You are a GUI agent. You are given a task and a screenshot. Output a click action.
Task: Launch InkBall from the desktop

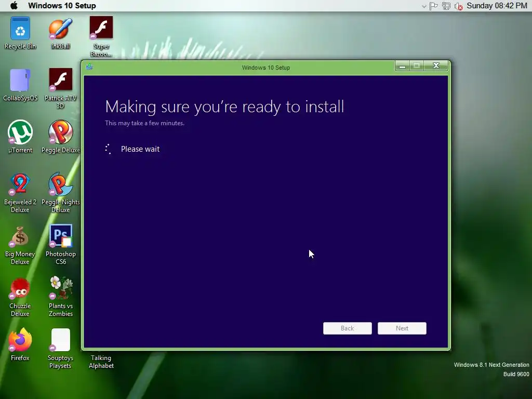60,33
